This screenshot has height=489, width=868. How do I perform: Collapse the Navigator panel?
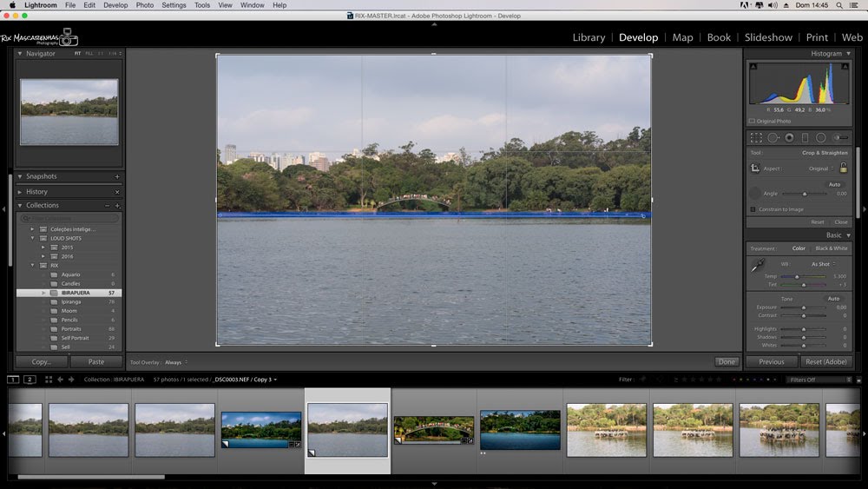[20, 54]
